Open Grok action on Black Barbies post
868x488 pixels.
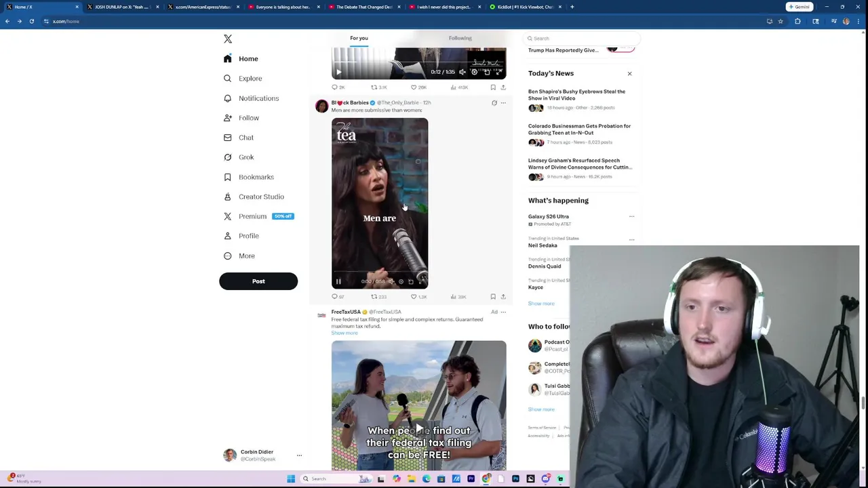click(x=494, y=103)
